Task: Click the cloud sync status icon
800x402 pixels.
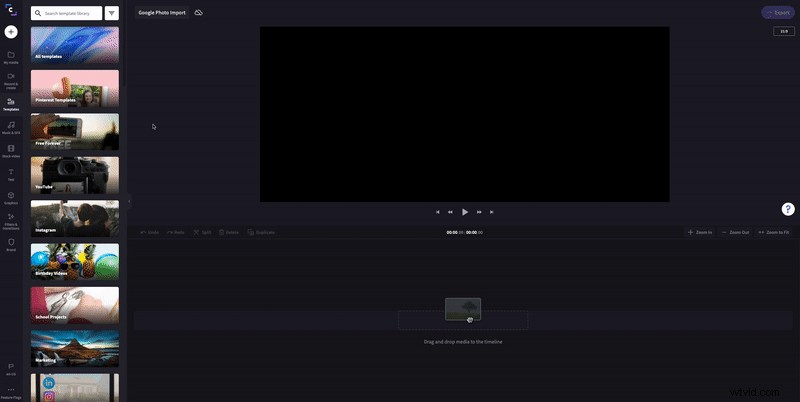Action: click(198, 13)
